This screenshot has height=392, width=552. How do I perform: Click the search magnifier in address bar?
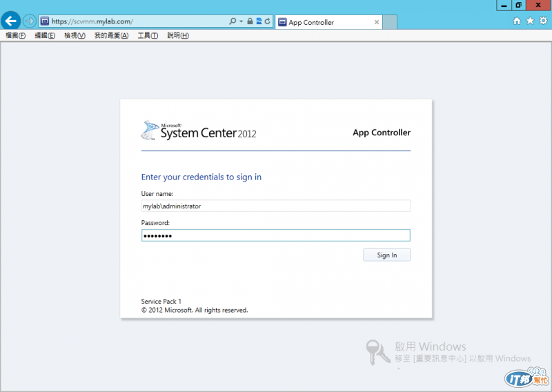tap(233, 21)
